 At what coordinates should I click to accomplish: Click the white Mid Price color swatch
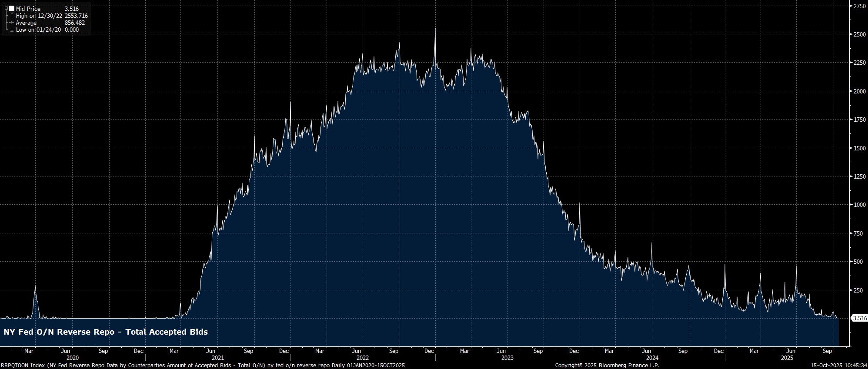(x=12, y=9)
